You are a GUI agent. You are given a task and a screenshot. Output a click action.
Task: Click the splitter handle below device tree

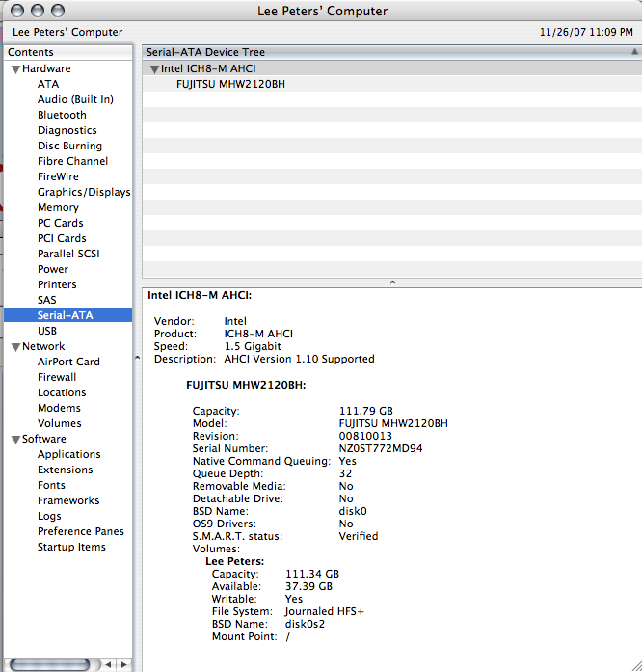392,282
